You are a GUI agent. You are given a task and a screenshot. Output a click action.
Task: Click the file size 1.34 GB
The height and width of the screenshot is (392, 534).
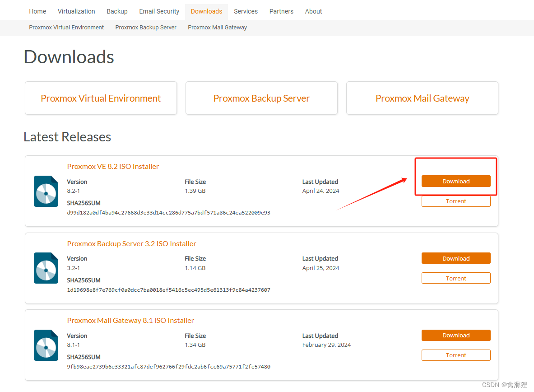click(195, 345)
